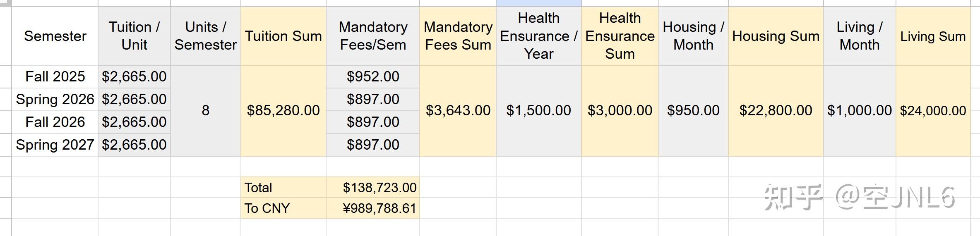Click the Fall 2025 tuition per unit cell
This screenshot has width=980, height=236.
pos(134,76)
